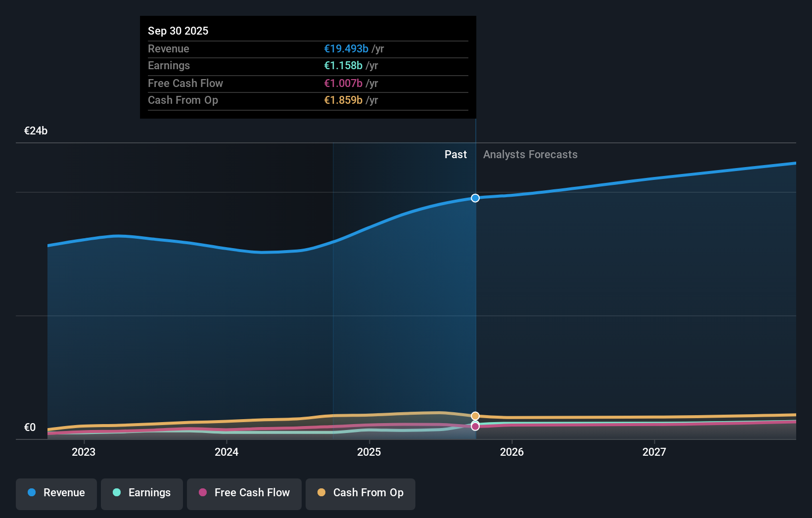Click the blue dot in the Revenue legend
The width and height of the screenshot is (812, 518).
pyautogui.click(x=31, y=492)
